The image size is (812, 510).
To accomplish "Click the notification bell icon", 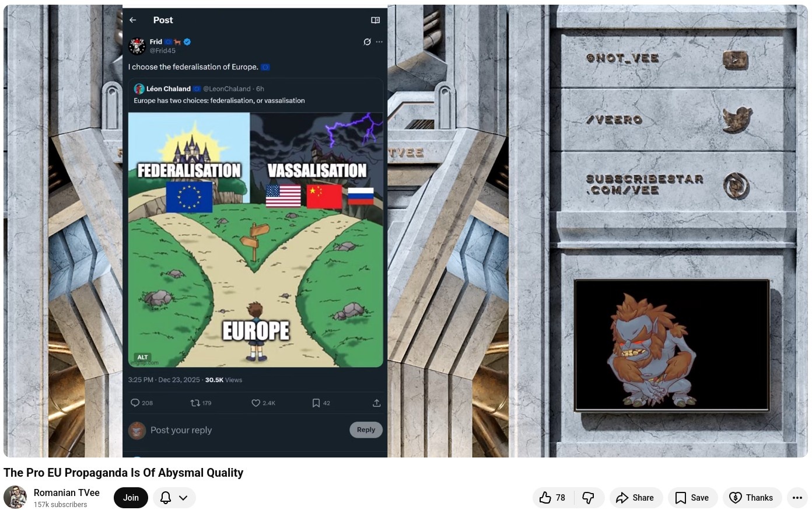I will click(166, 498).
